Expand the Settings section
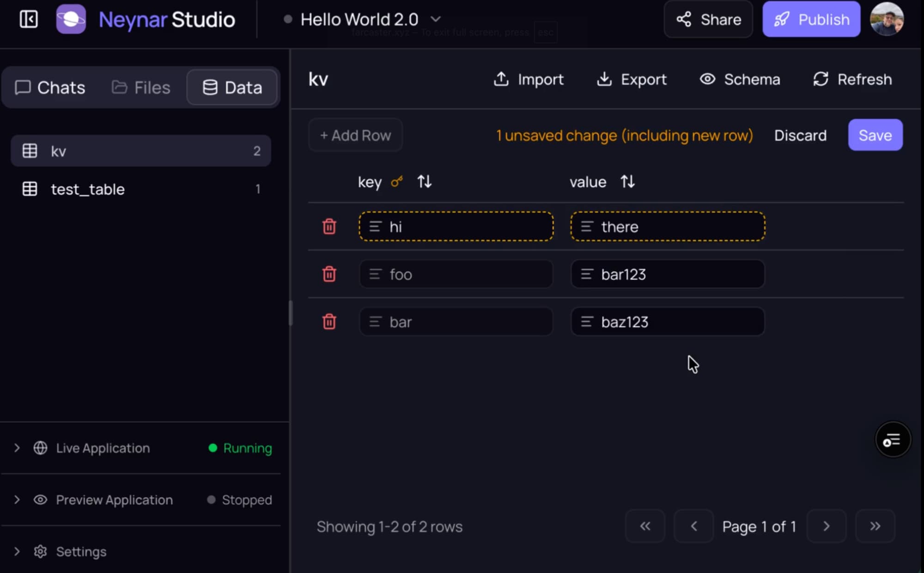 [17, 551]
